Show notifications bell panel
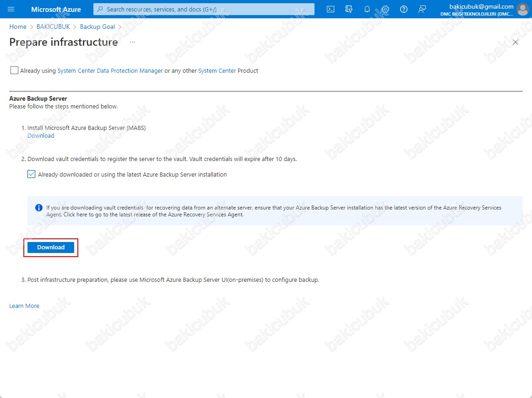532x398 pixels. pos(367,9)
